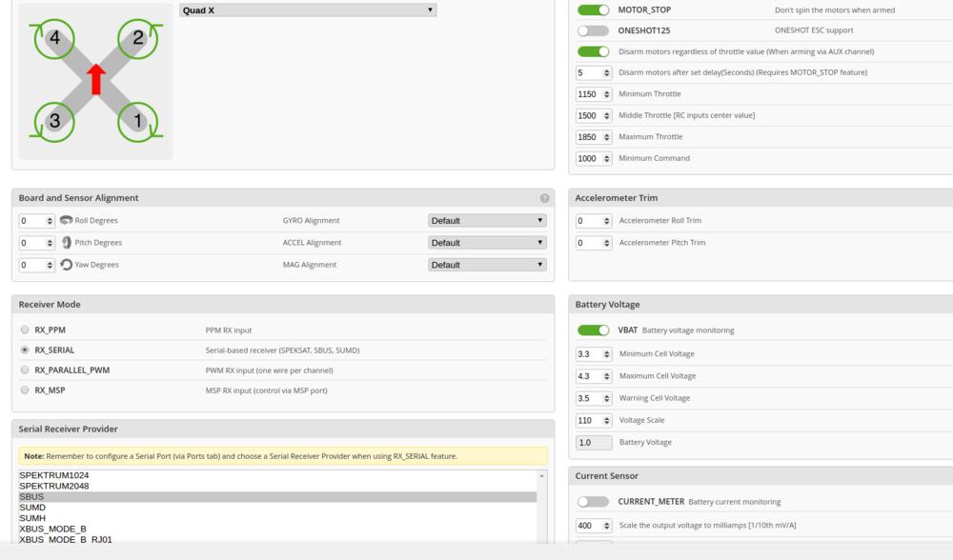Click the serial receiver list scrollbar up arrow
Viewport: 953px width, 560px height.
pyautogui.click(x=541, y=476)
